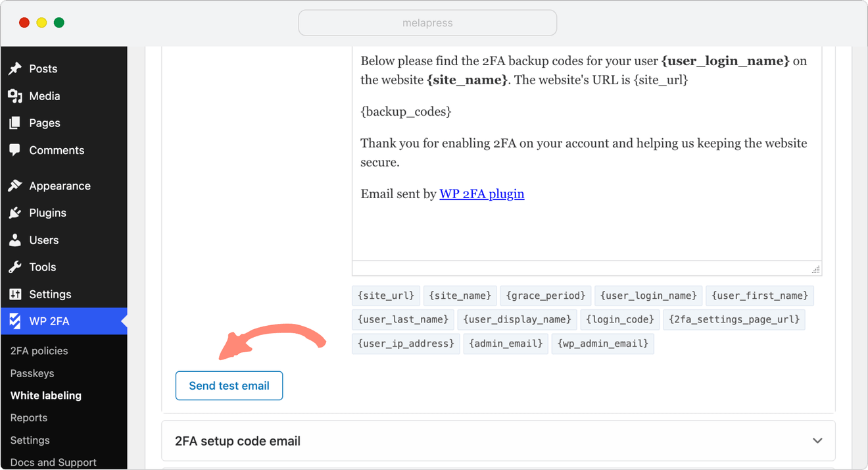Open Passkeys submenu item
868x470 pixels.
point(32,373)
